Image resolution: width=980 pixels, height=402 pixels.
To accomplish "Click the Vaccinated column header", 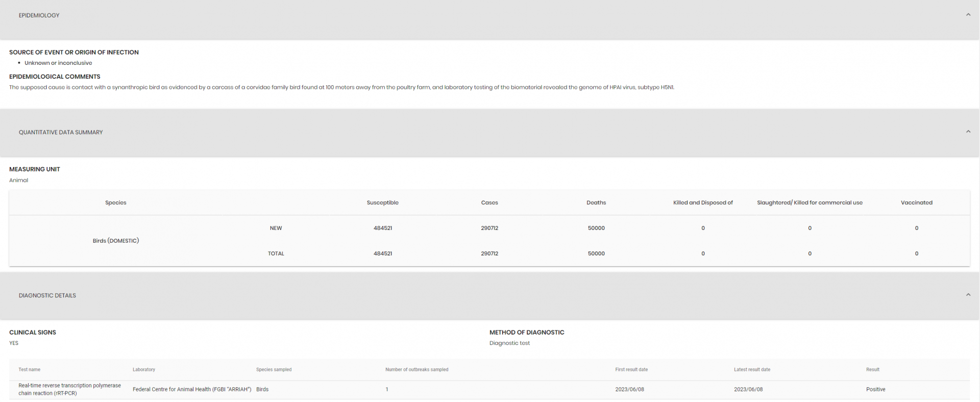I will (x=916, y=203).
